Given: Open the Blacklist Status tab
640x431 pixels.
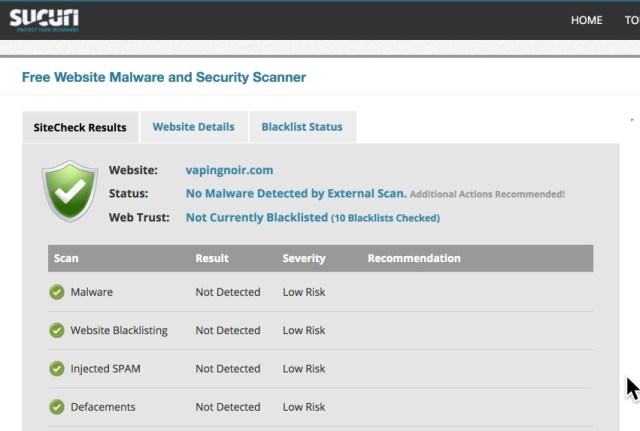Looking at the screenshot, I should [x=301, y=127].
